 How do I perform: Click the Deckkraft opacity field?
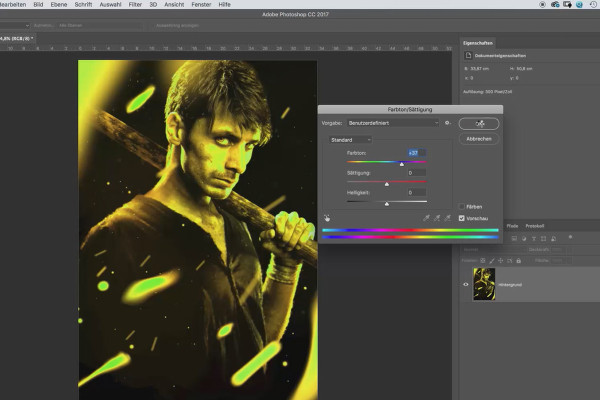pos(557,250)
